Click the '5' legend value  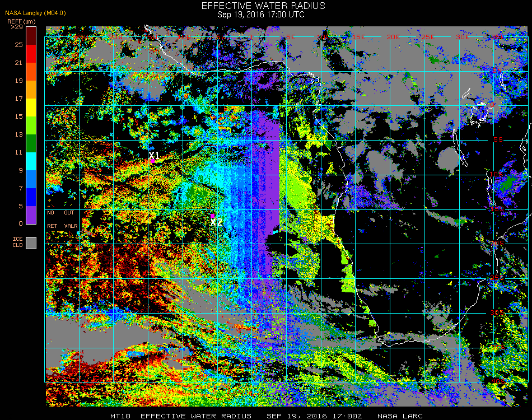21,206
